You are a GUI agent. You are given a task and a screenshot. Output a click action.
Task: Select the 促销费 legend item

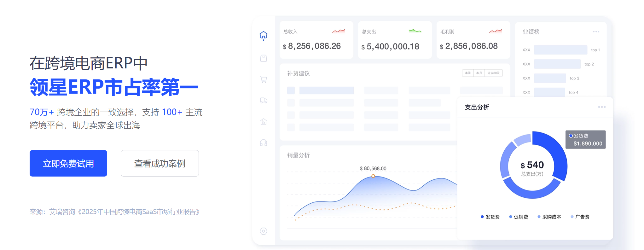[519, 217]
